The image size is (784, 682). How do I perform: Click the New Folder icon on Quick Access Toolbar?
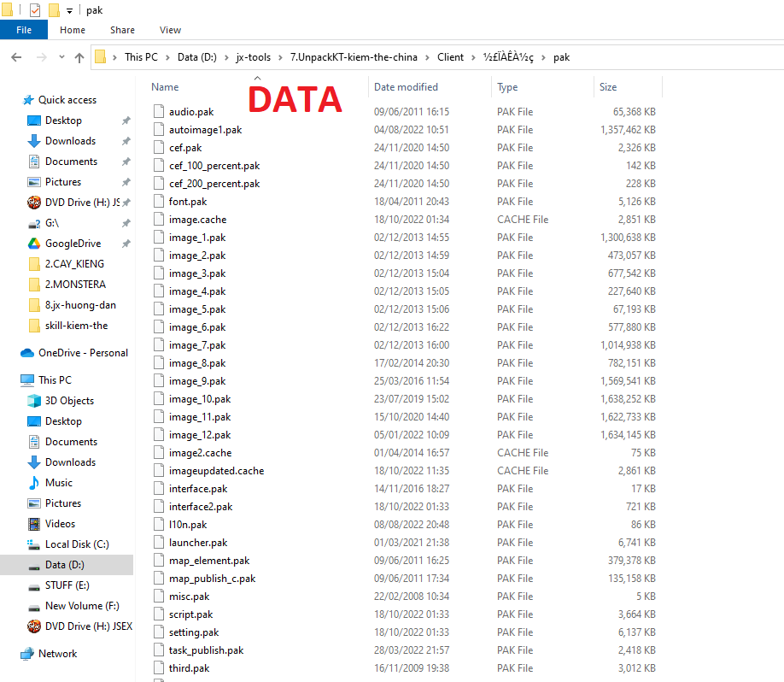[x=56, y=10]
